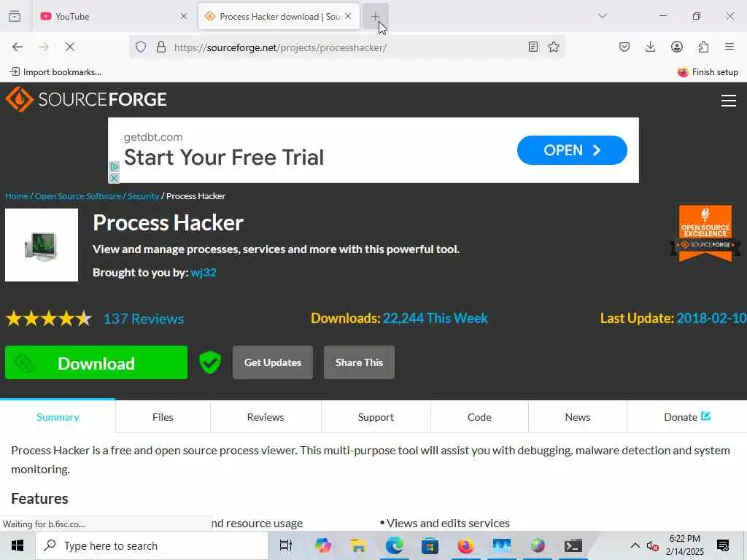
Task: Switch to the Reviews tab
Action: coord(266,417)
